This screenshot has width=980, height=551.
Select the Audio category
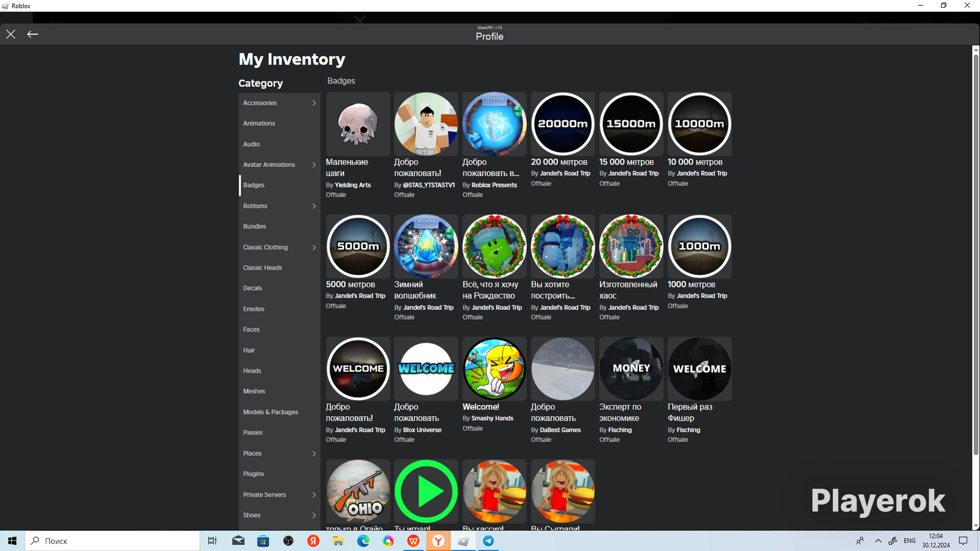pos(279,144)
